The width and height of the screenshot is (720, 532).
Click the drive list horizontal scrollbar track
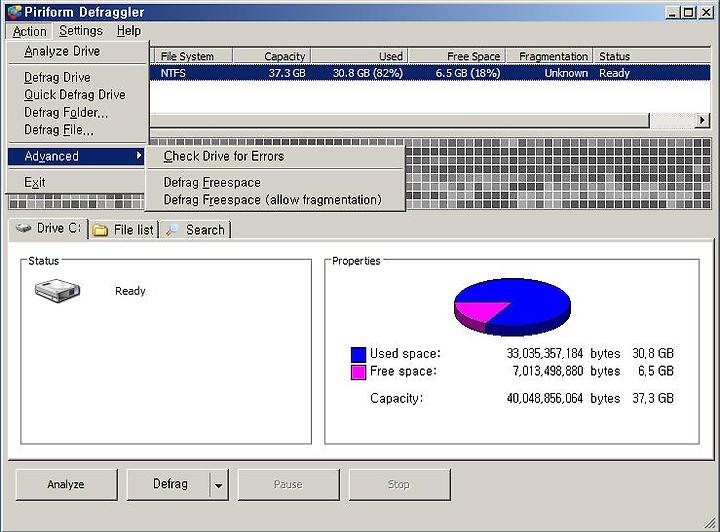(672, 120)
